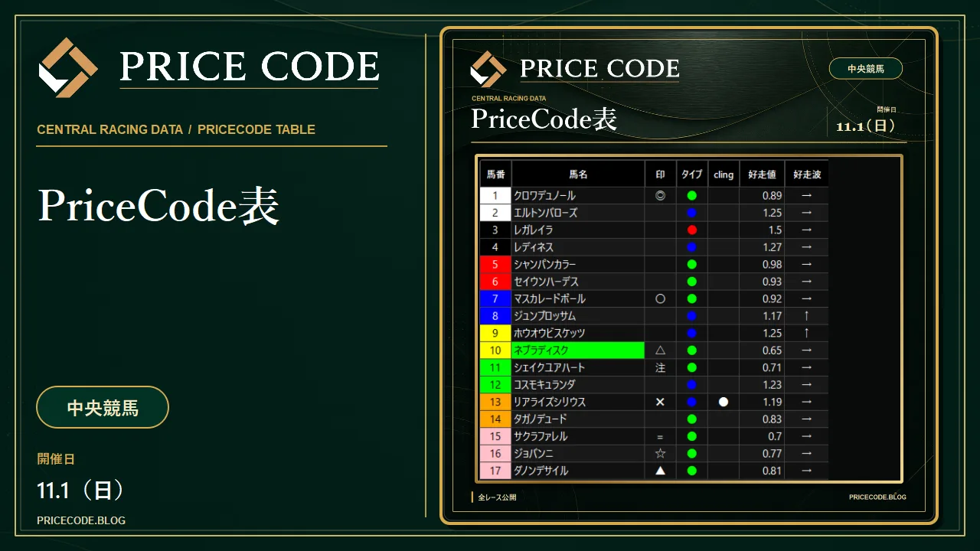Click the green type dot for シャンパンカラー
The height and width of the screenshot is (551, 980).
point(692,265)
